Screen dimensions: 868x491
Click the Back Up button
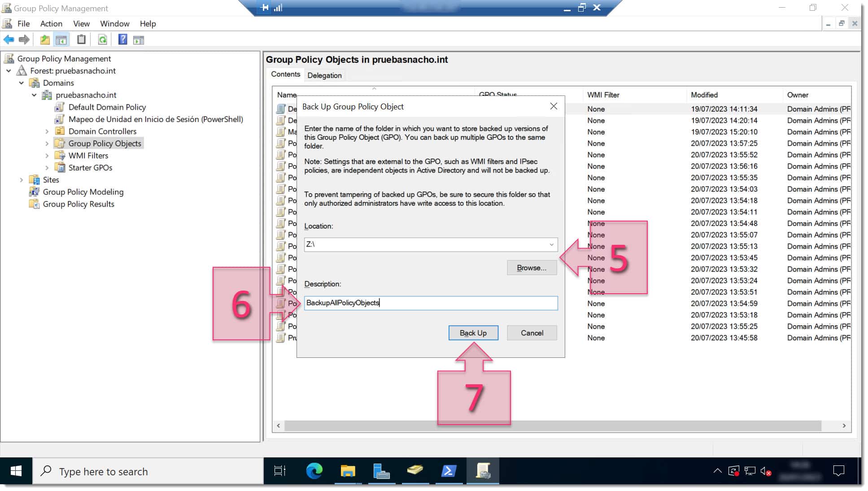473,333
